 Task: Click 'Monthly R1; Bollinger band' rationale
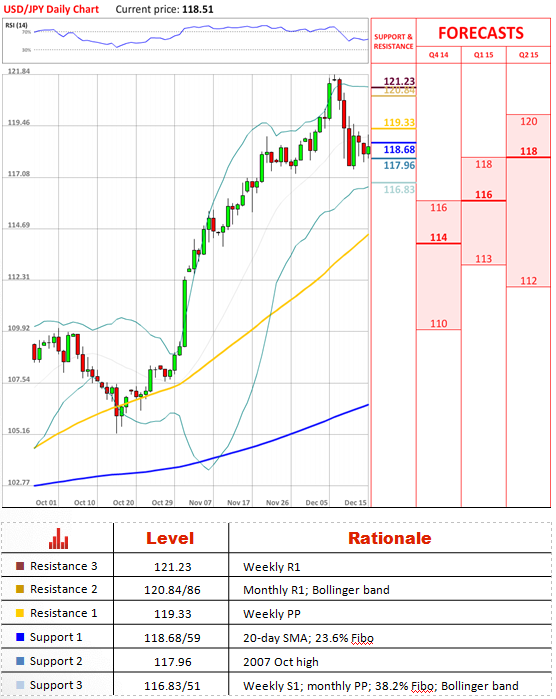[x=316, y=590]
